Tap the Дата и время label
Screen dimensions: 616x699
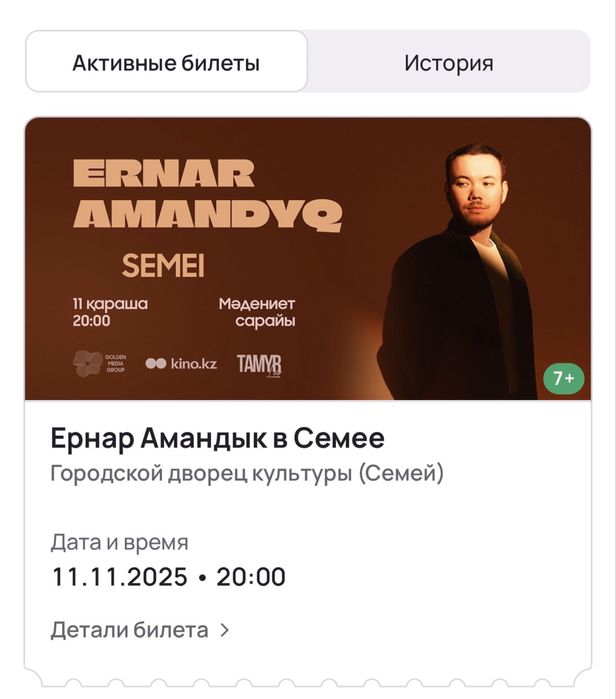click(x=119, y=543)
